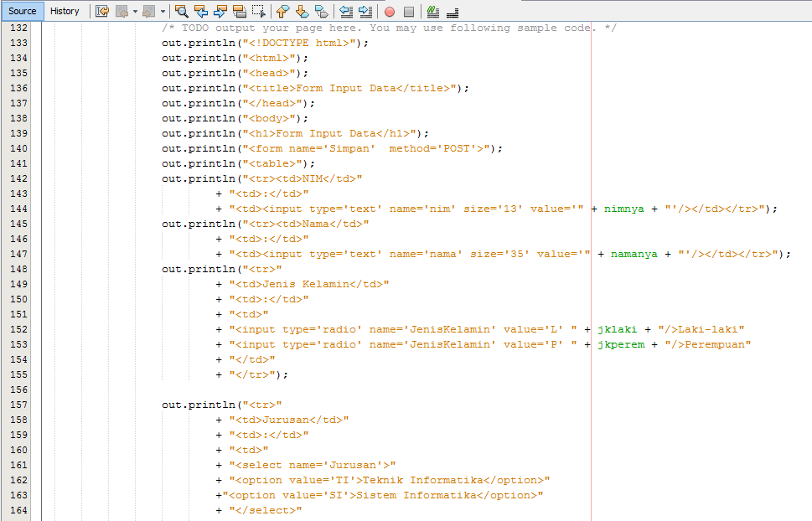Click the TODO comment on line 132
The image size is (812, 521).
[x=389, y=28]
